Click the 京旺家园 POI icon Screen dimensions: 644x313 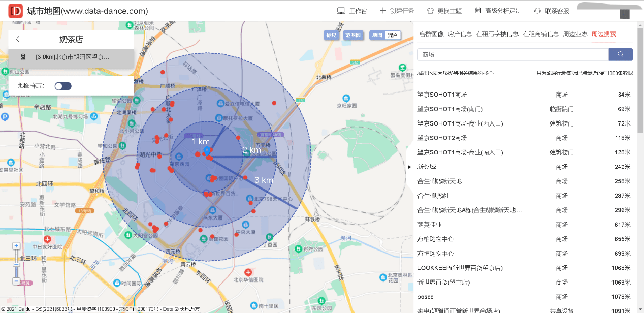(346, 98)
